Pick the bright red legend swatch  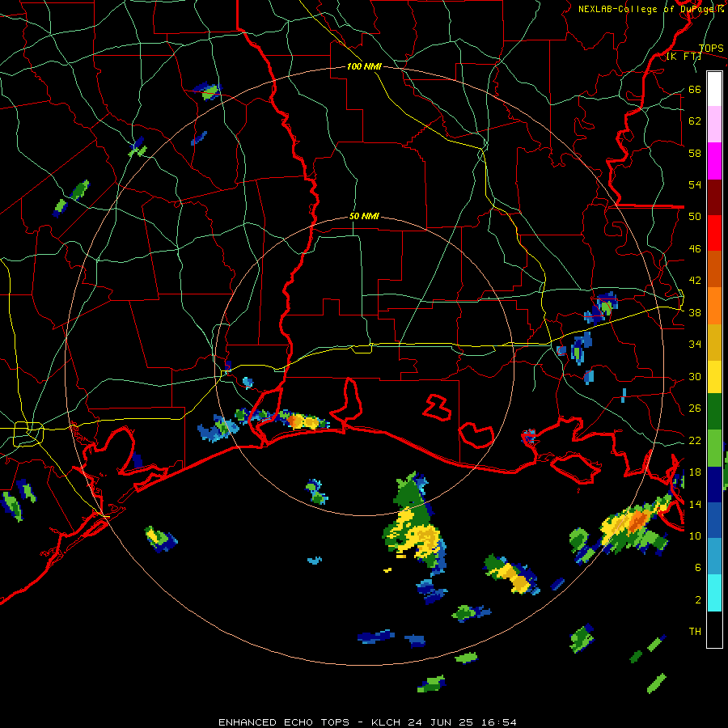714,233
